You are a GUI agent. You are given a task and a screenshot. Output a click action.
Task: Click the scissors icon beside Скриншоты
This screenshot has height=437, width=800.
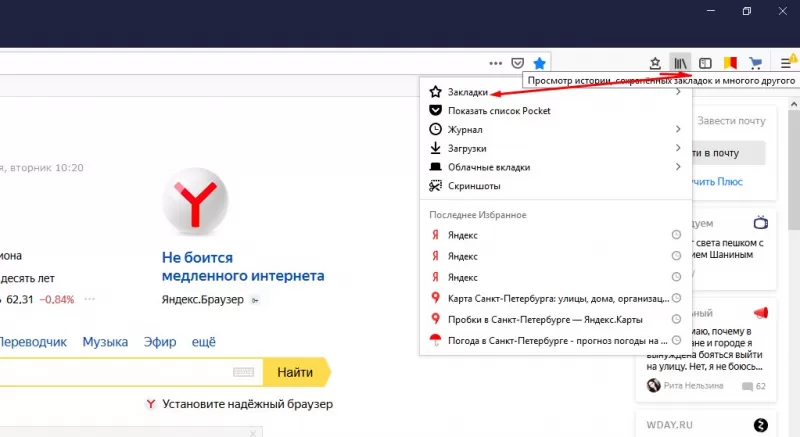pyautogui.click(x=435, y=186)
